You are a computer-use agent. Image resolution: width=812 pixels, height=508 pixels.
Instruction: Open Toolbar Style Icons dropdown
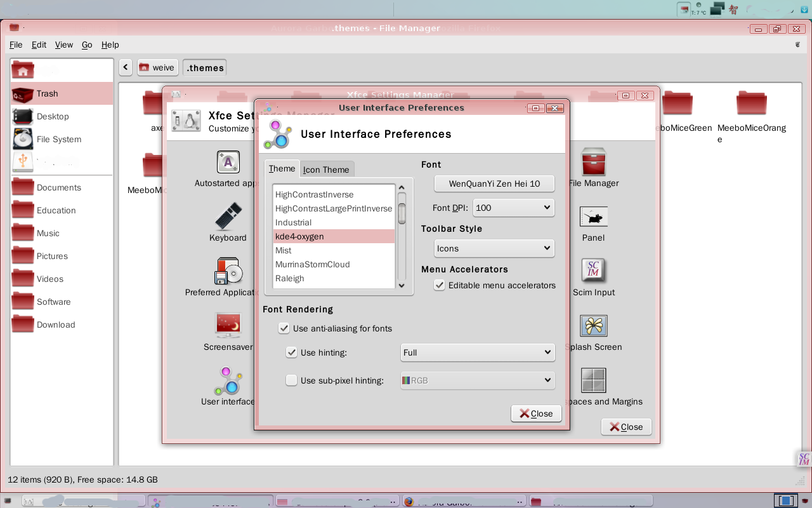[494, 248]
